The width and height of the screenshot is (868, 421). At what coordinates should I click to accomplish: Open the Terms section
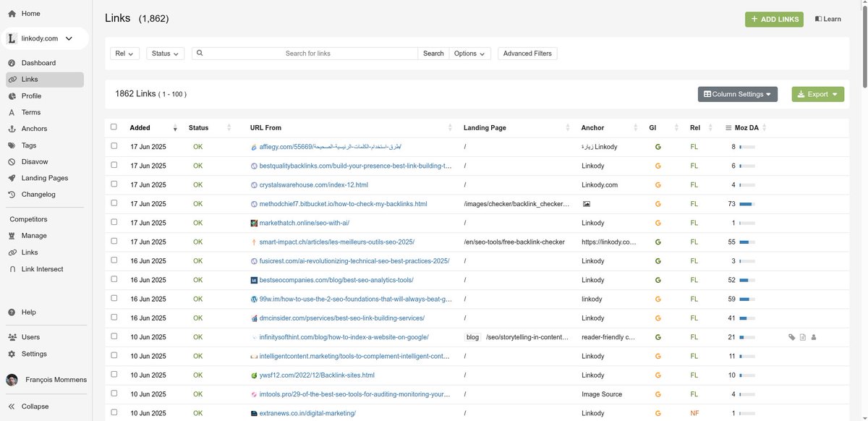pyautogui.click(x=31, y=112)
